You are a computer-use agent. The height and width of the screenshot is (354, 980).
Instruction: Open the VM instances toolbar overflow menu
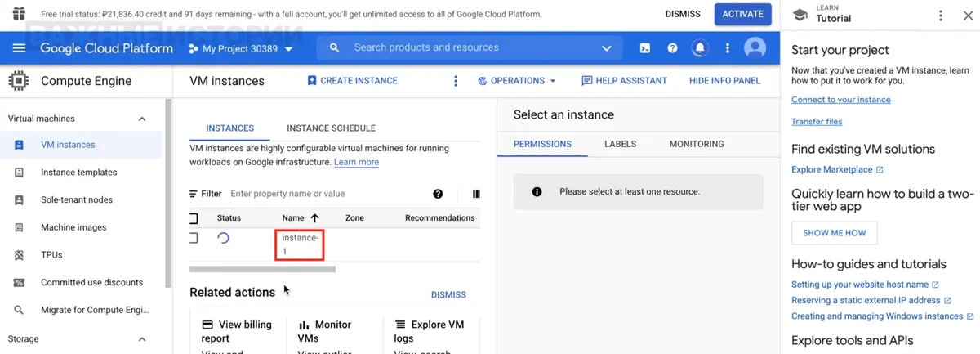pos(456,81)
